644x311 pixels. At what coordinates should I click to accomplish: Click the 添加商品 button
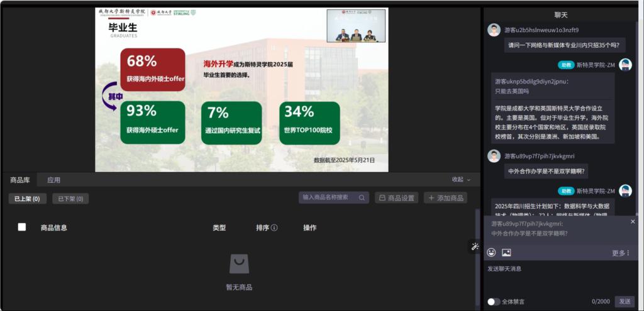tap(445, 198)
